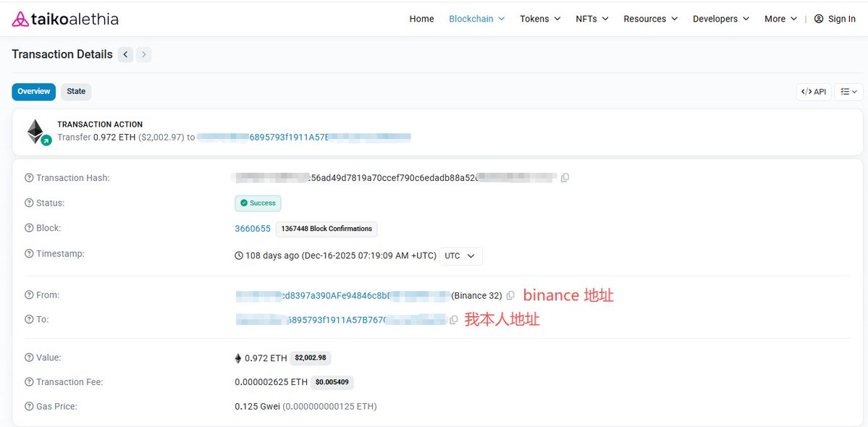Open the To address link
Viewport: 868px width, 427px height.
coord(341,320)
